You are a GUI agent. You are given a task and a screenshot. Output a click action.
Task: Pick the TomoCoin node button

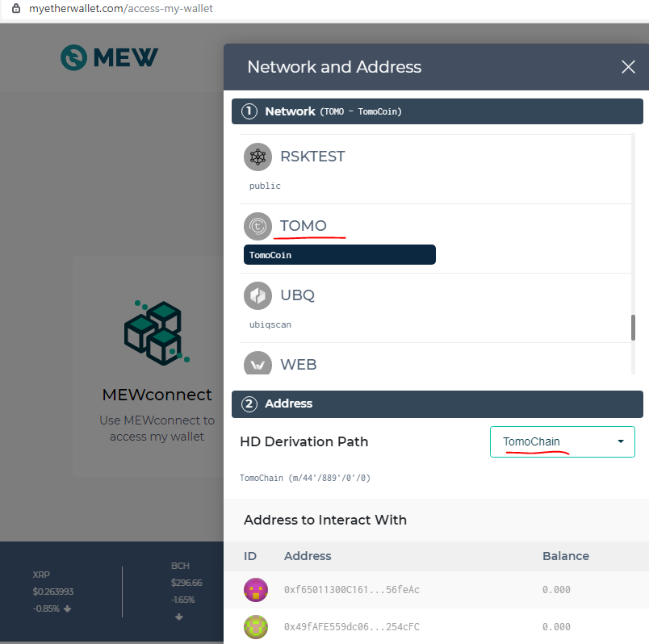pos(339,255)
